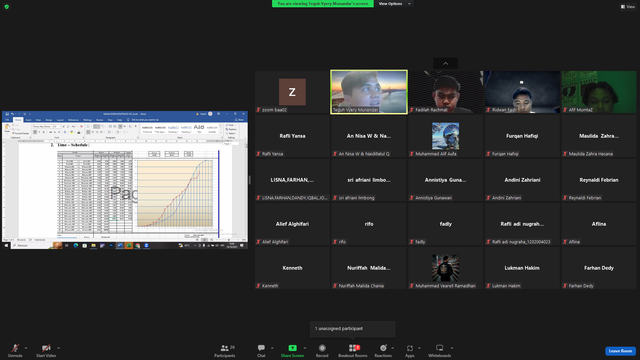The width and height of the screenshot is (640, 360).
Task: Click the Leave Room button
Action: click(x=620, y=351)
